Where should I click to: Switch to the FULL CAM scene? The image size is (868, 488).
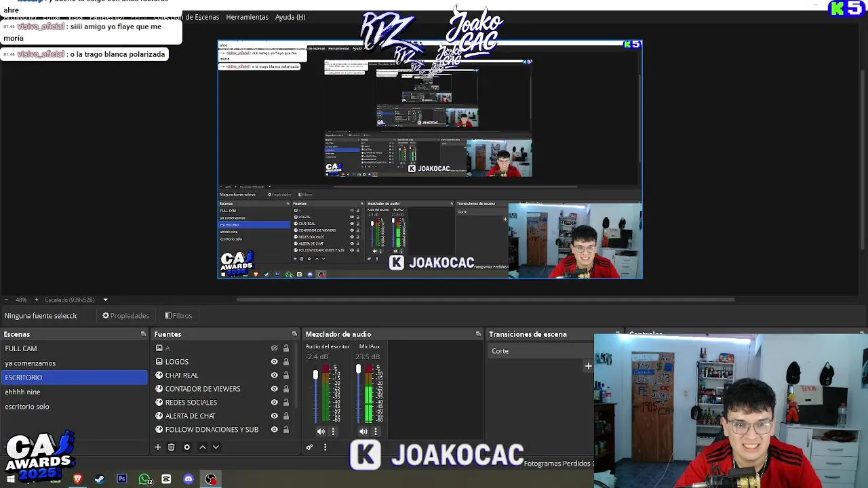click(x=74, y=348)
